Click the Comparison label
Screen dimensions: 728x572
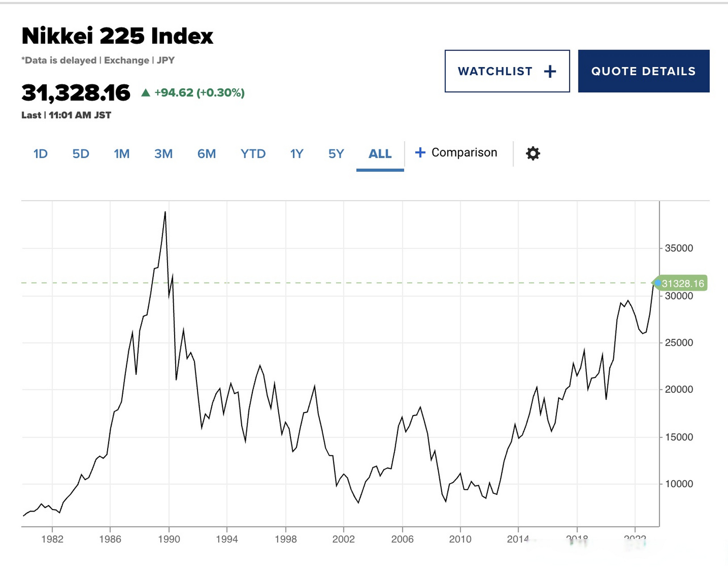(x=464, y=153)
